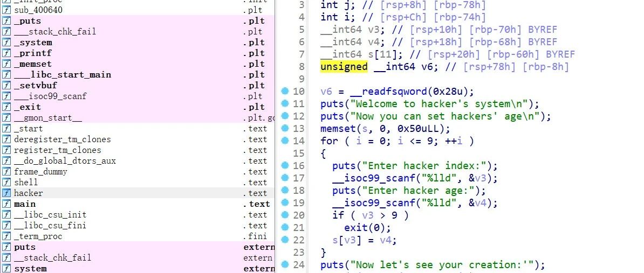The image size is (644, 273).
Task: Click 0x50uLL size constant
Action: [417, 129]
